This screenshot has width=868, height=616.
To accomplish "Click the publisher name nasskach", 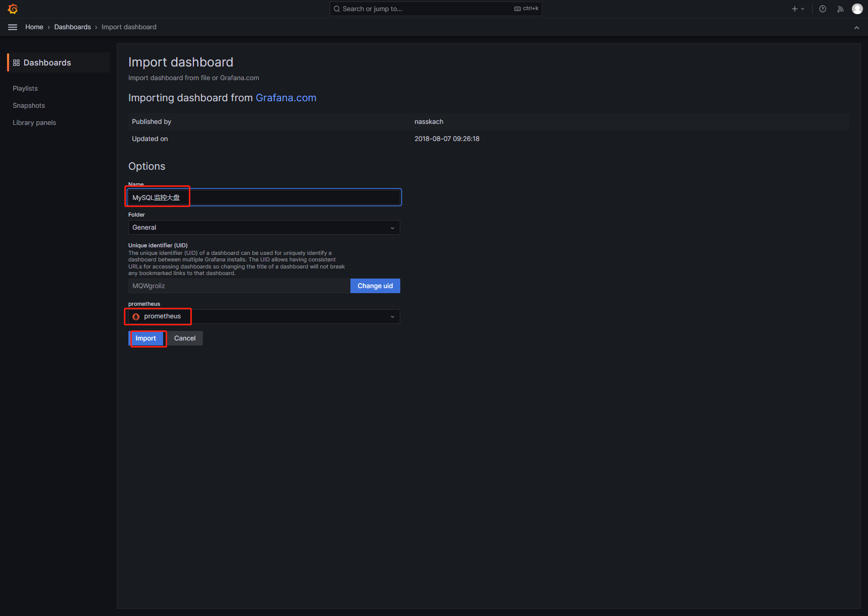I will [x=429, y=122].
